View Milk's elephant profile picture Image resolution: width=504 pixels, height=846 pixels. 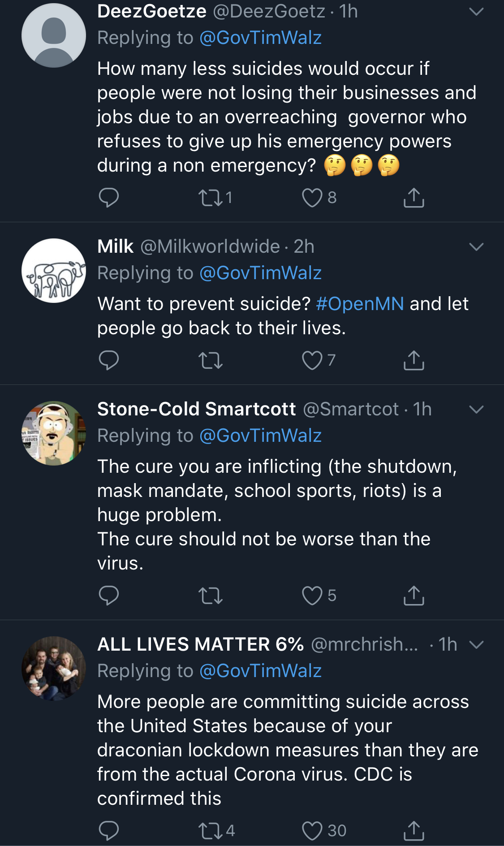pos(54,271)
